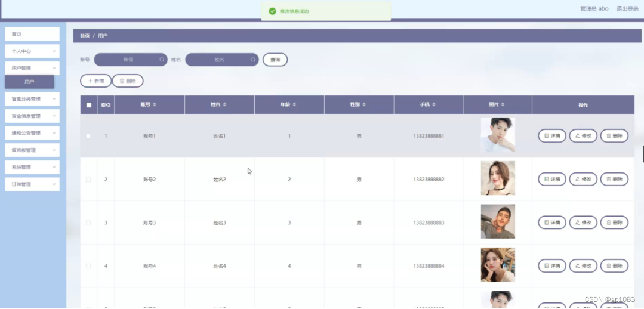This screenshot has width=644, height=309.
Task: Click the 索引 column header
Action: [106, 104]
